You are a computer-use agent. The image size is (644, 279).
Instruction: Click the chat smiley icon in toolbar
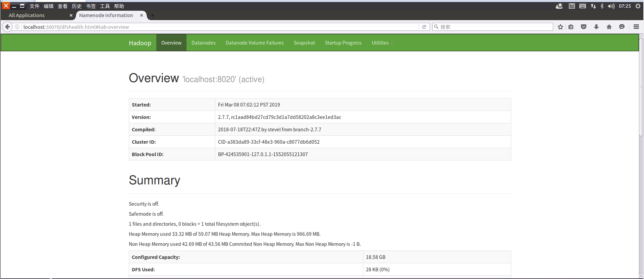622,27
